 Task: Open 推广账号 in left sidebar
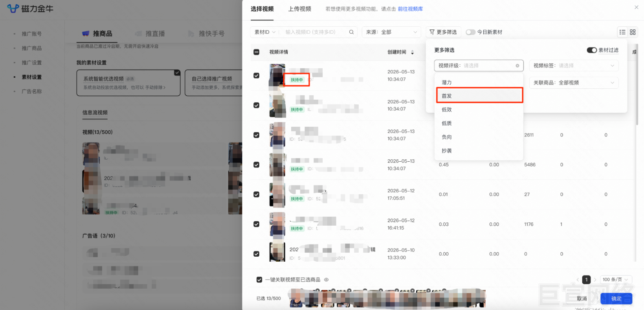(x=32, y=34)
